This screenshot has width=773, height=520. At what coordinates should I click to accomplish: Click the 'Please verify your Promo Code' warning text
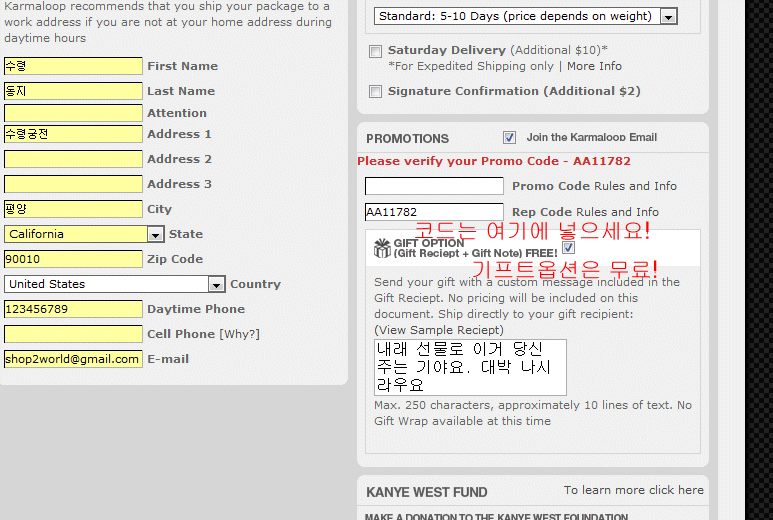pos(494,161)
